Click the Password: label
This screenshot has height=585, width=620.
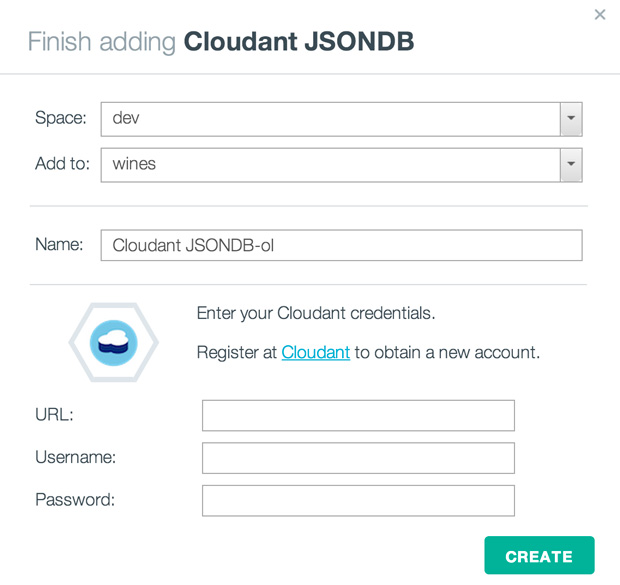[x=75, y=500]
